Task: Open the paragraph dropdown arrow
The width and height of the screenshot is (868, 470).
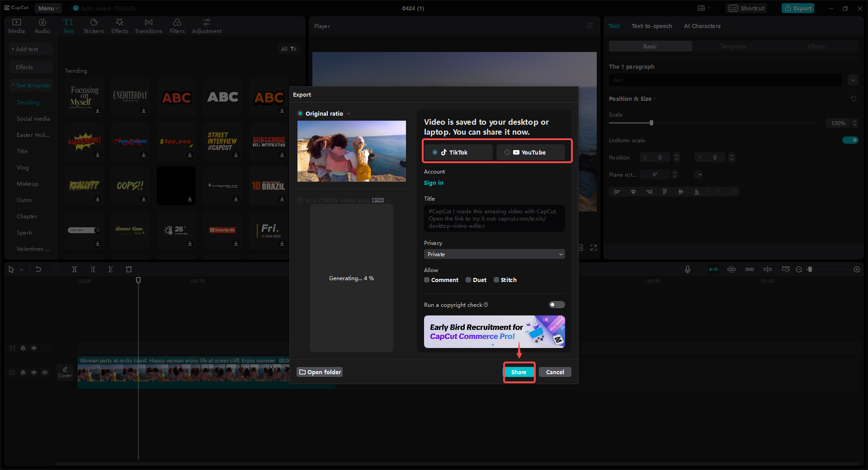Action: pyautogui.click(x=853, y=80)
